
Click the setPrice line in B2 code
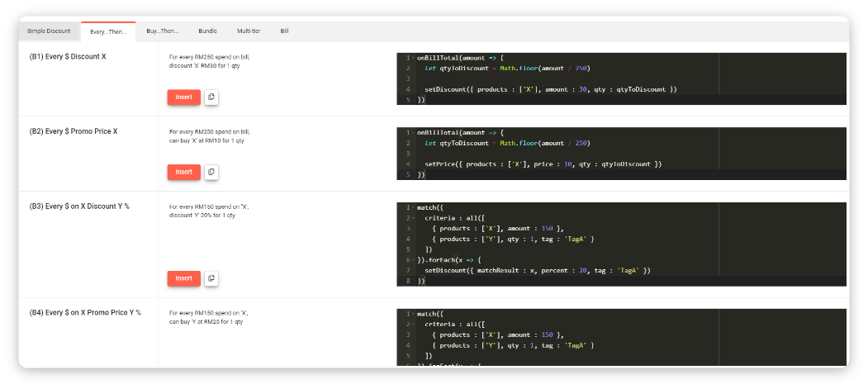pos(543,164)
